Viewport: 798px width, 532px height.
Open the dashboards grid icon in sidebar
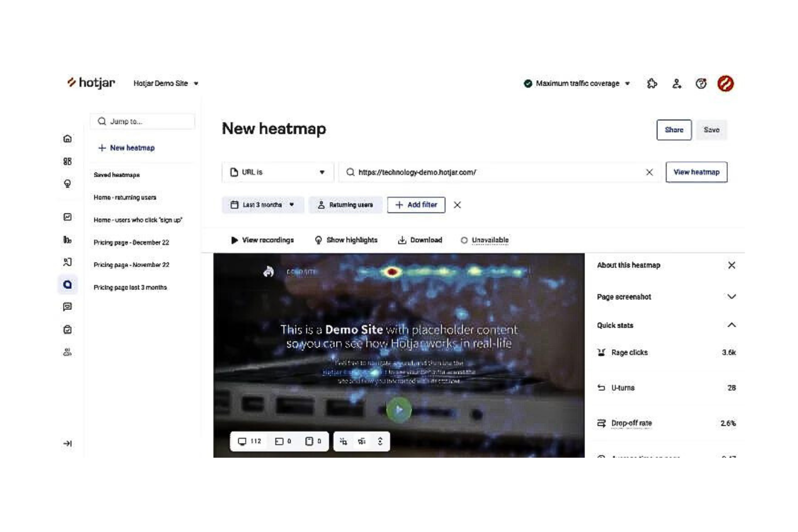(x=67, y=161)
